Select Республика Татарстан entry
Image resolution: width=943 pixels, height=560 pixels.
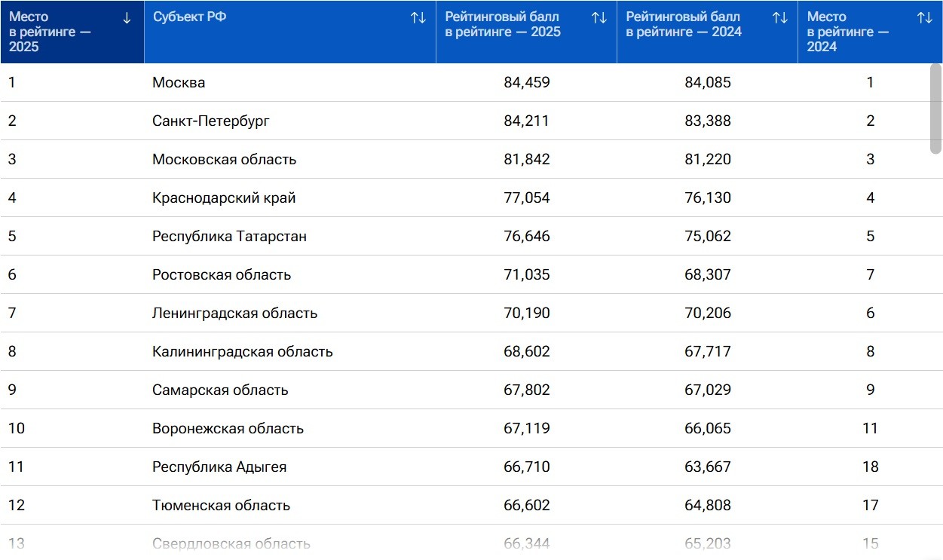point(229,237)
